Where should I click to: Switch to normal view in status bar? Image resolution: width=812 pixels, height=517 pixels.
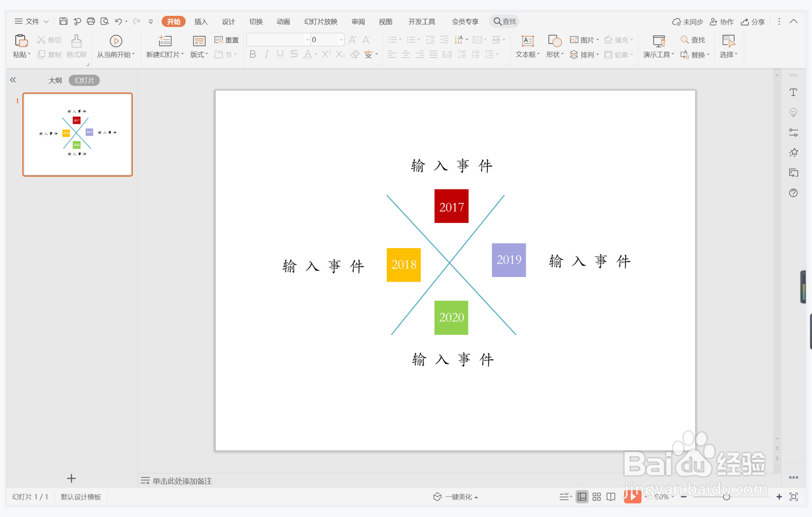click(x=582, y=497)
